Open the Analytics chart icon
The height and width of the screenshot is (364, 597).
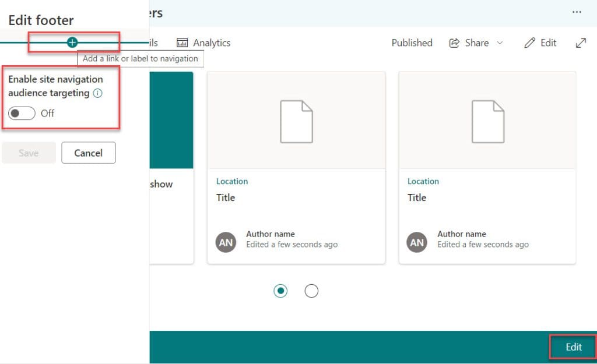(x=182, y=43)
